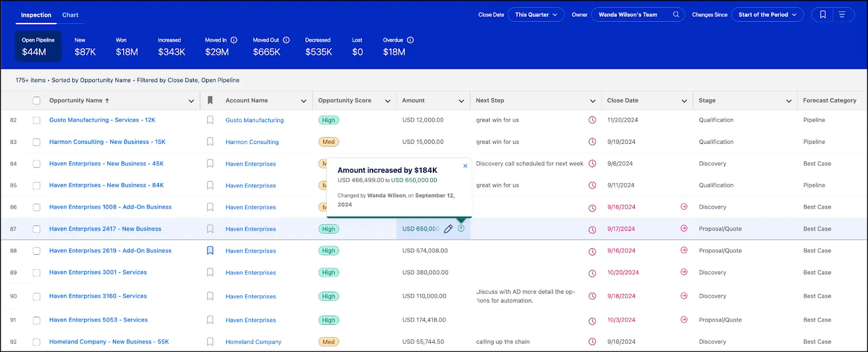Check the Haven Enterprises - New Business - 84K row
This screenshot has height=352, width=868.
[x=36, y=186]
